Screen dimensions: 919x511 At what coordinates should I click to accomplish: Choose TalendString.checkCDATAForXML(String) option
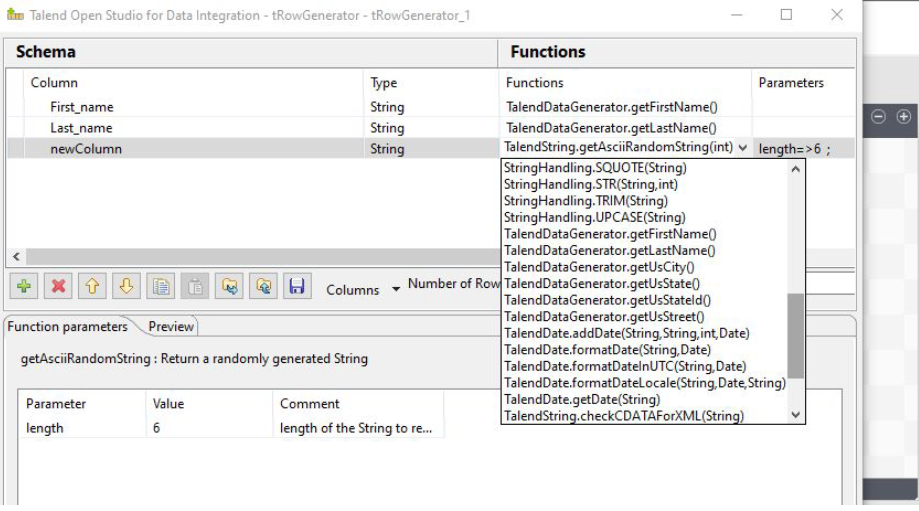(x=624, y=415)
